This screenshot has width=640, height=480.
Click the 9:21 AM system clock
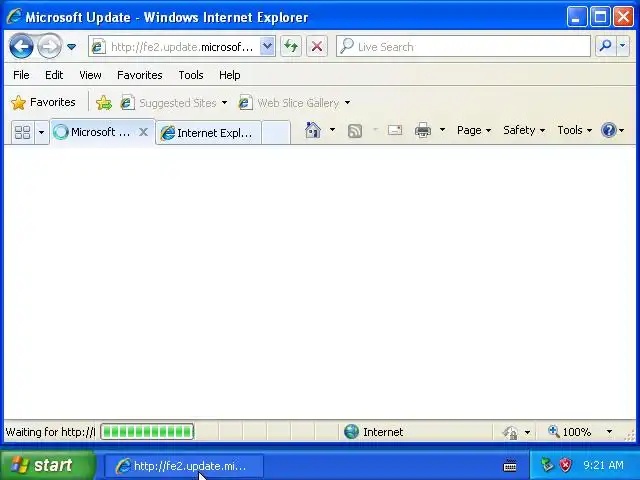(x=603, y=465)
